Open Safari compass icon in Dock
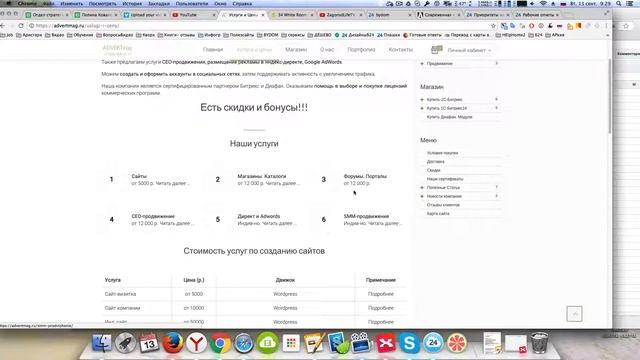 point(244,343)
